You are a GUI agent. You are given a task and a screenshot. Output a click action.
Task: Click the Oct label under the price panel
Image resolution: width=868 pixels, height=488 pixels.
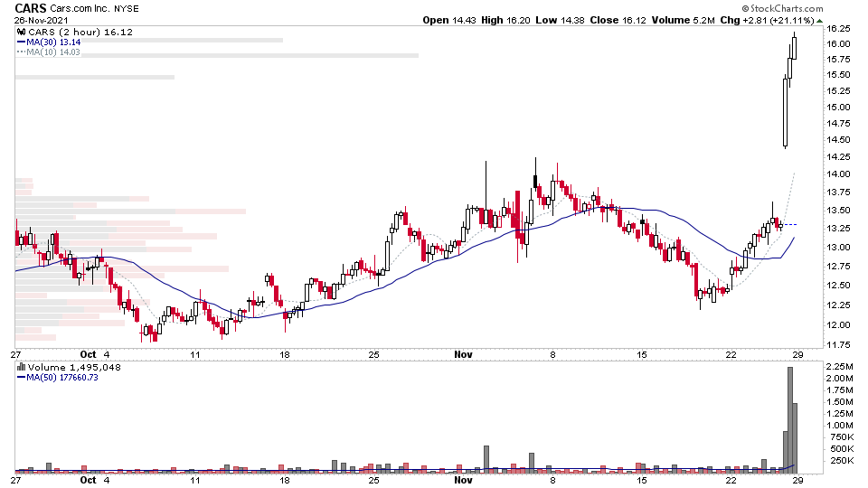click(x=88, y=354)
